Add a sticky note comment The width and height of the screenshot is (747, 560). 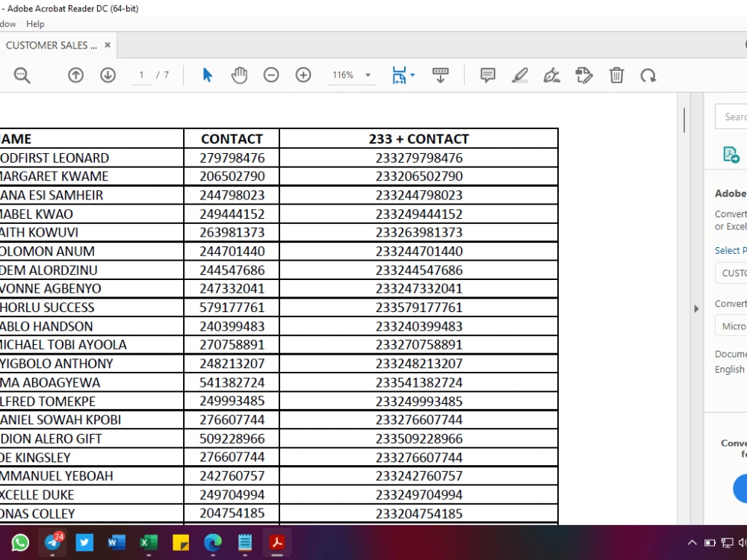click(x=488, y=75)
